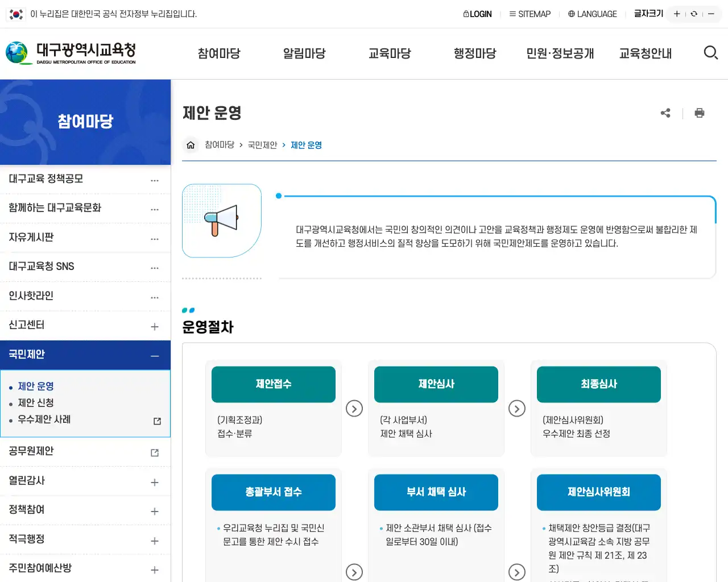The width and height of the screenshot is (728, 582).
Task: Click the LOGIN link
Action: point(477,14)
